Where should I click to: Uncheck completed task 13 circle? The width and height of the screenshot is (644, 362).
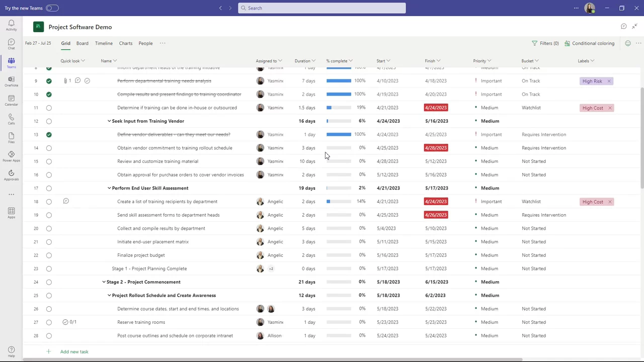pyautogui.click(x=49, y=134)
